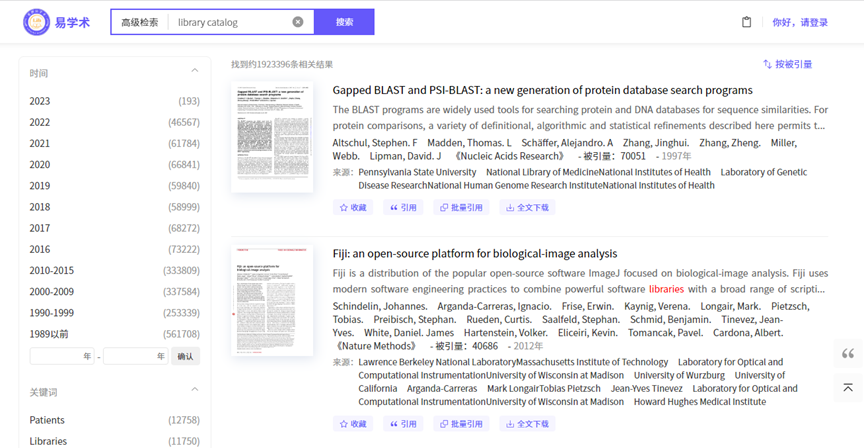
Task: Click the quote icon on right edge
Action: click(x=848, y=354)
